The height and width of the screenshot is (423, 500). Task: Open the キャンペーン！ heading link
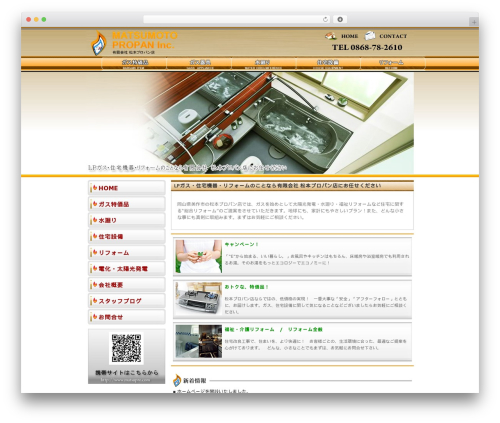(242, 244)
